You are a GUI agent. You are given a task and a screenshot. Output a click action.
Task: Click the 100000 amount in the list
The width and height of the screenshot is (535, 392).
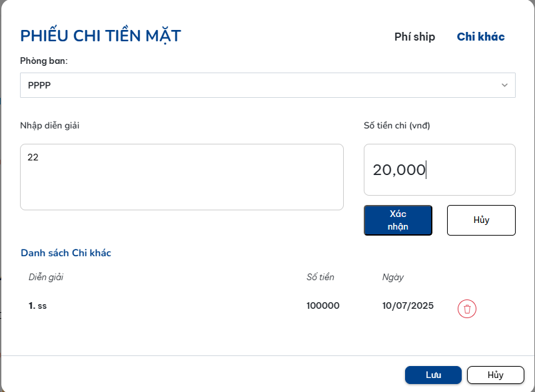[323, 306]
